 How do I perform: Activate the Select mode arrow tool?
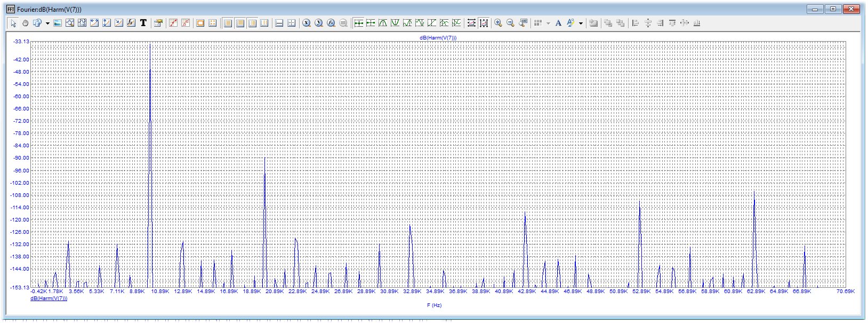pyautogui.click(x=13, y=23)
